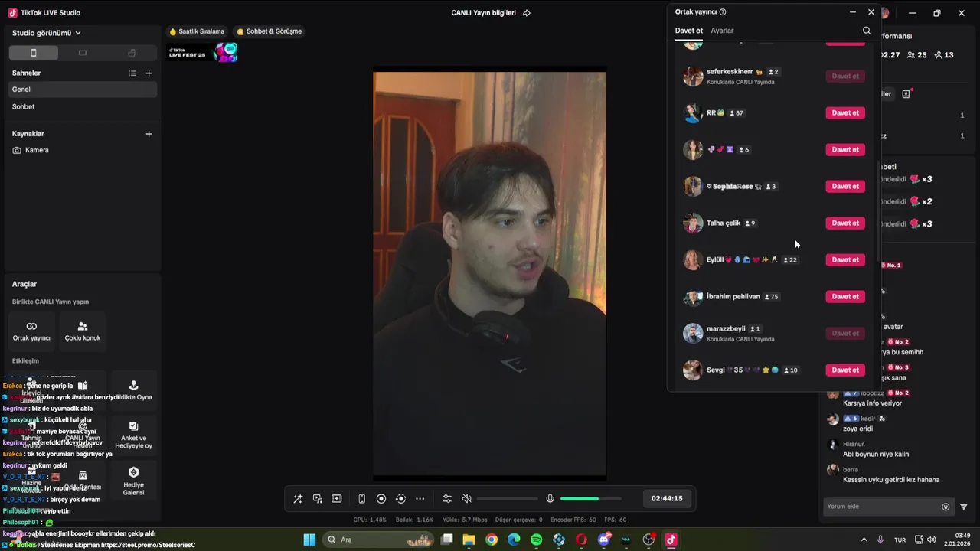Click seferkeskinerr profile avatar
980x551 pixels.
[693, 76]
